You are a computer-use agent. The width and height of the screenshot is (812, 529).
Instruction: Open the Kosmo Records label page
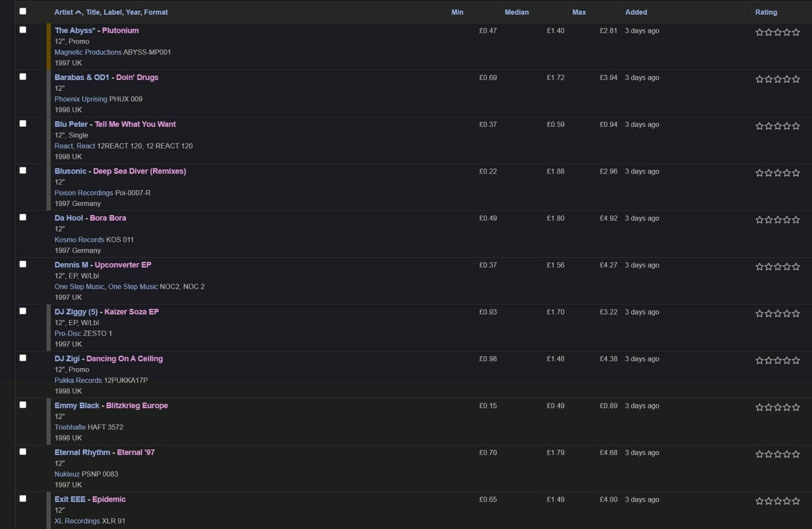pos(79,239)
